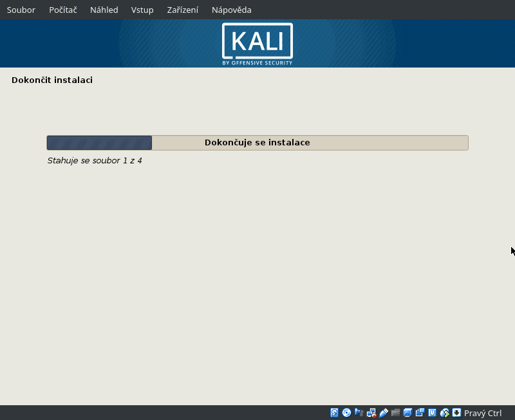Click the Dokončuje se instalace progress bar
The height and width of the screenshot is (420, 515).
click(x=257, y=142)
